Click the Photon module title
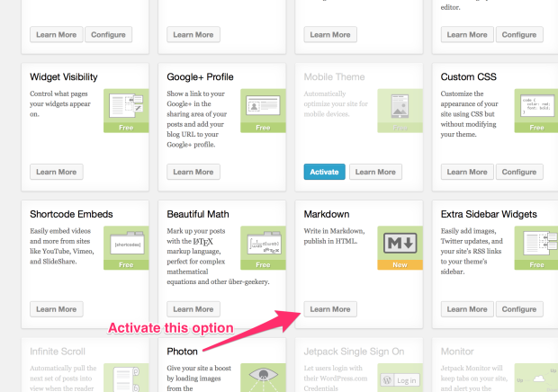This screenshot has width=558, height=392. coord(182,352)
